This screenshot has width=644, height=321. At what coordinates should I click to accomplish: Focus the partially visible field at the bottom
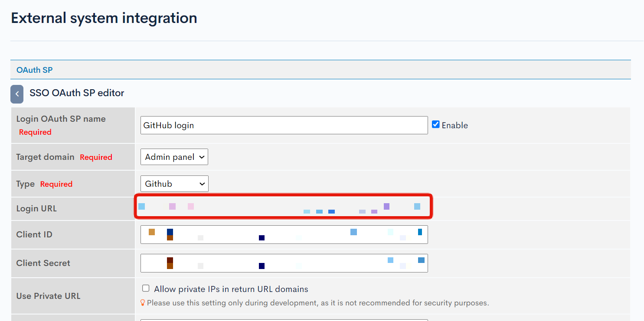284,320
